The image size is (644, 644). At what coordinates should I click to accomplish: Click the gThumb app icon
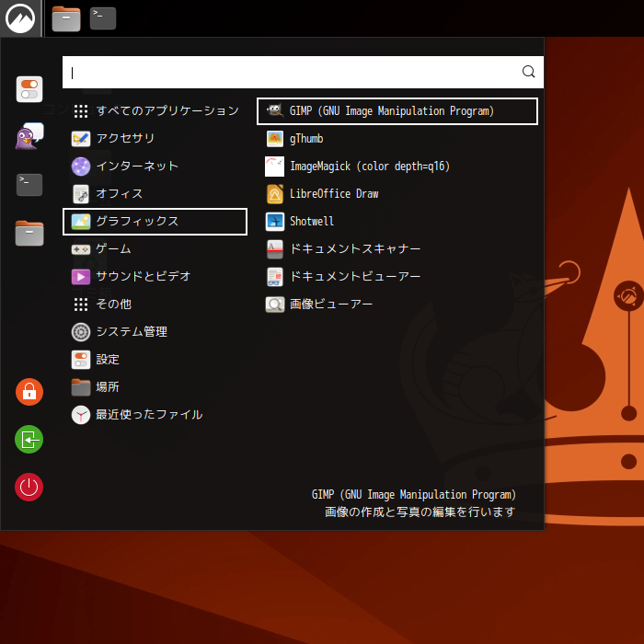tap(275, 139)
